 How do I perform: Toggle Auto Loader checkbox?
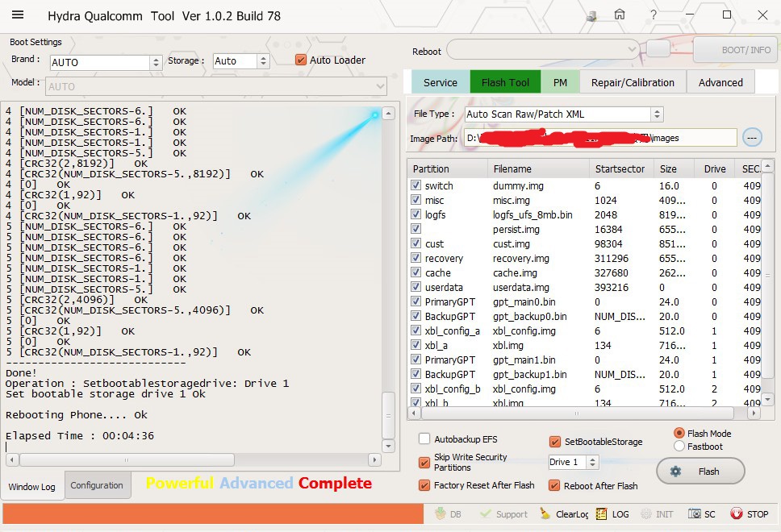point(300,60)
